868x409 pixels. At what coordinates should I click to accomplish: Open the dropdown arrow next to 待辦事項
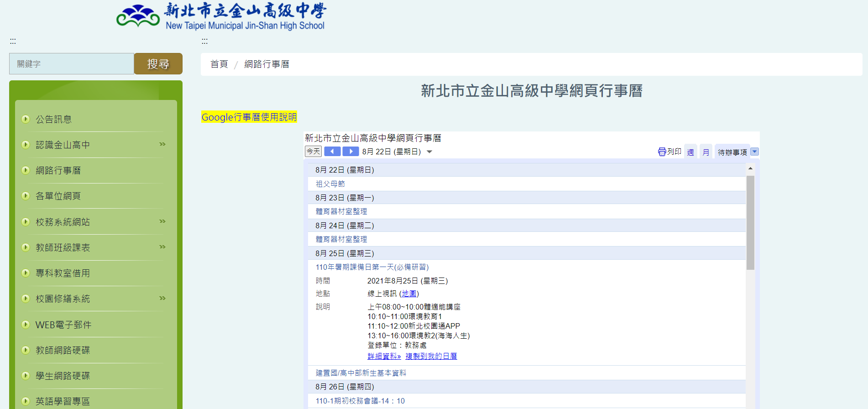(x=754, y=152)
